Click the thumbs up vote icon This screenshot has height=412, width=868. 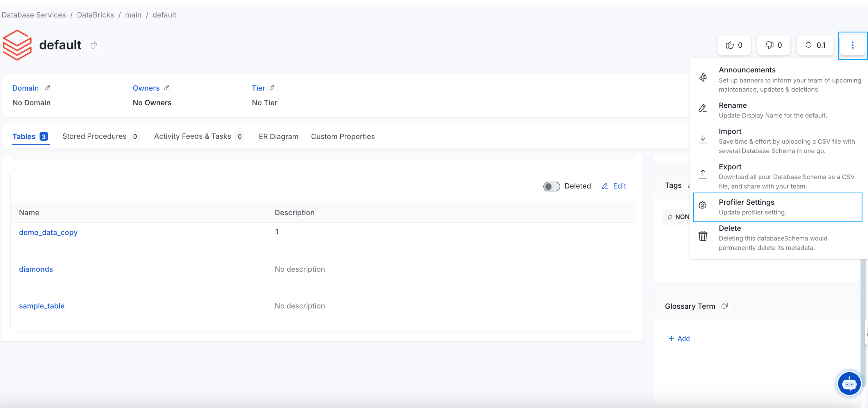(x=730, y=45)
